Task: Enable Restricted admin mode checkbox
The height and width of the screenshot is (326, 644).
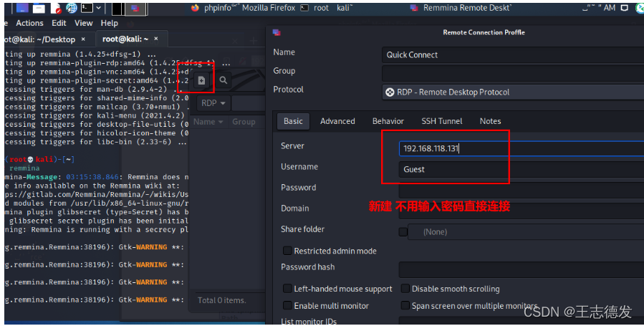Action: [x=287, y=251]
